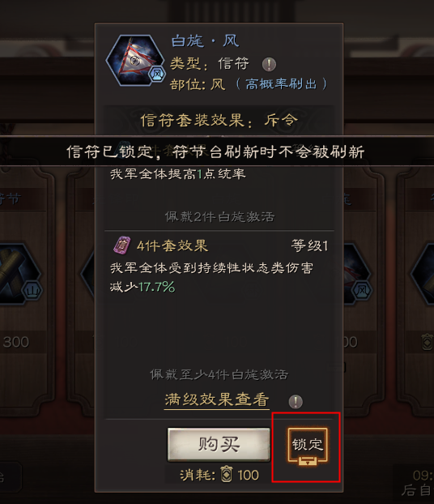
Task: Click the 白旄·风 flag item icon
Action: click(134, 61)
